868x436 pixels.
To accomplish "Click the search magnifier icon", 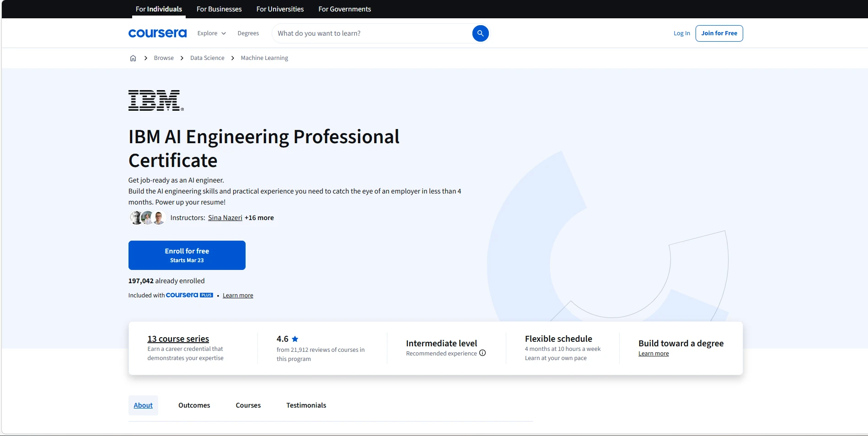I will 480,33.
